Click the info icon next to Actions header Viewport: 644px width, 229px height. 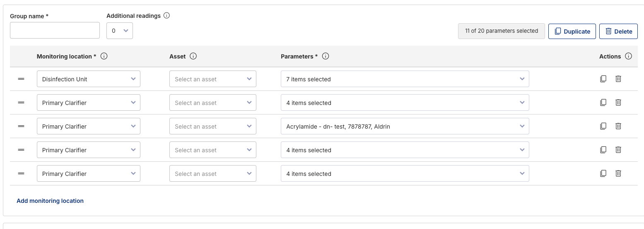pyautogui.click(x=628, y=56)
